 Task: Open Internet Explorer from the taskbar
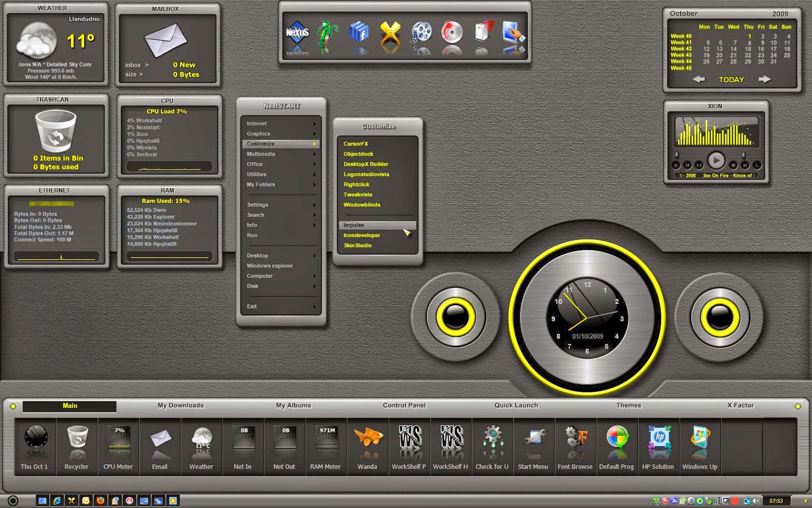click(57, 501)
